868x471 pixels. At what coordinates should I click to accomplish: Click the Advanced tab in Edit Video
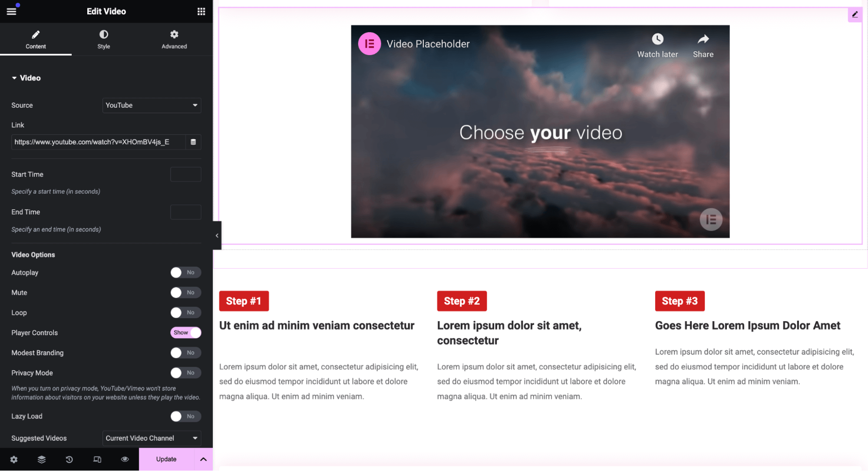point(174,40)
